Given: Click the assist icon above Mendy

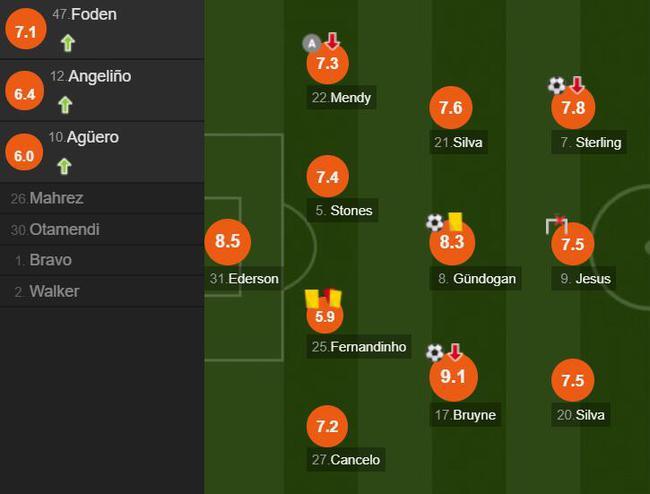Looking at the screenshot, I should 312,43.
